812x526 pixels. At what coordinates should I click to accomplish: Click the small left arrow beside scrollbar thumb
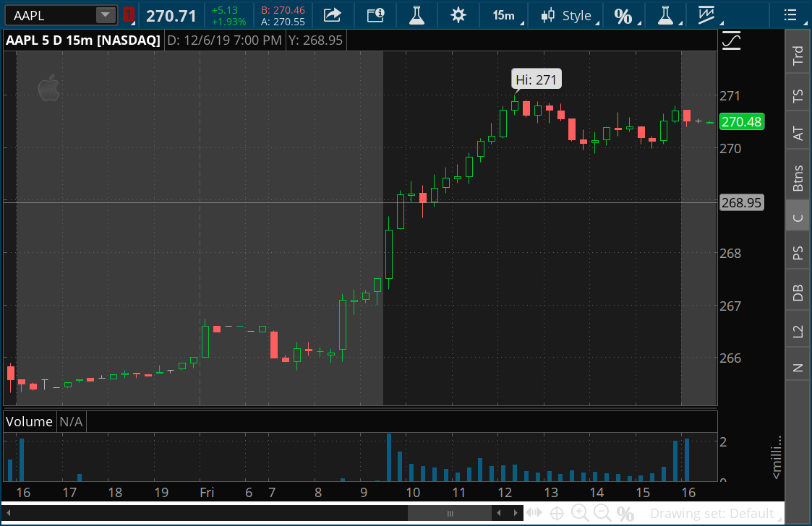click(x=499, y=513)
